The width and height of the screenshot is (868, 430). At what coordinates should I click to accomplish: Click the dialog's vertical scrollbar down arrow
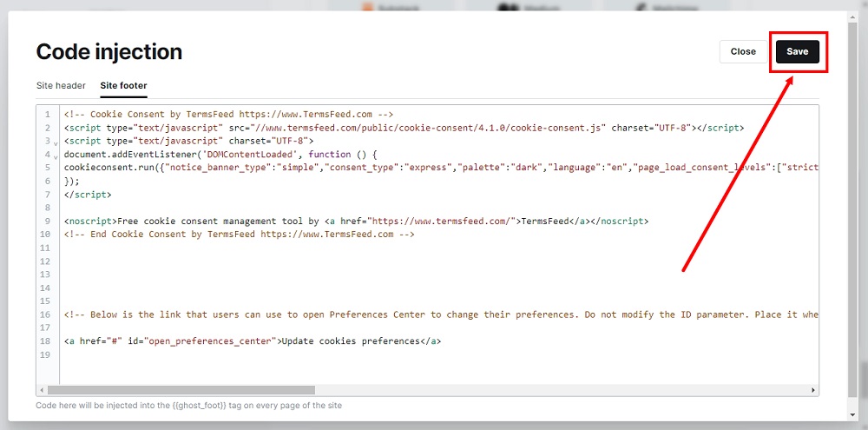[853, 414]
